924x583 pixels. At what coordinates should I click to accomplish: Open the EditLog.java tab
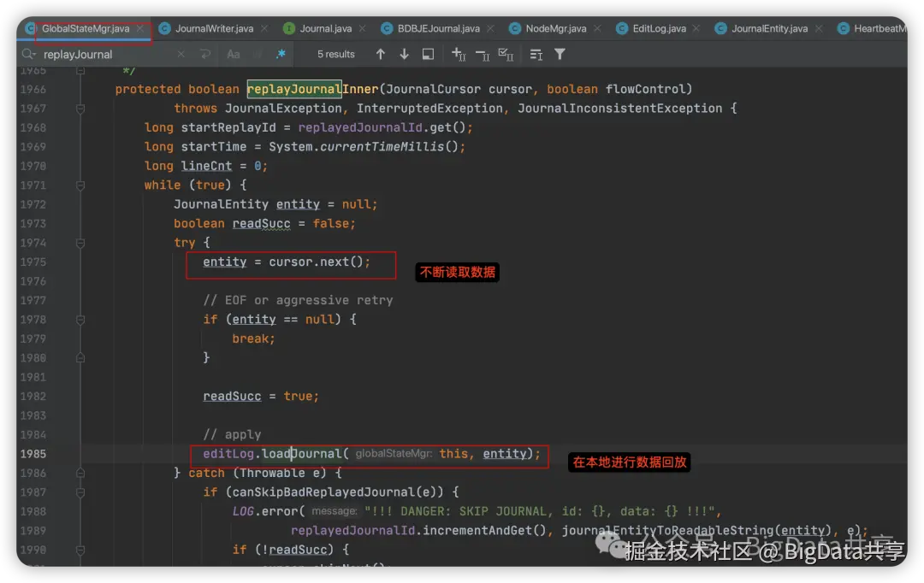pyautogui.click(x=659, y=28)
